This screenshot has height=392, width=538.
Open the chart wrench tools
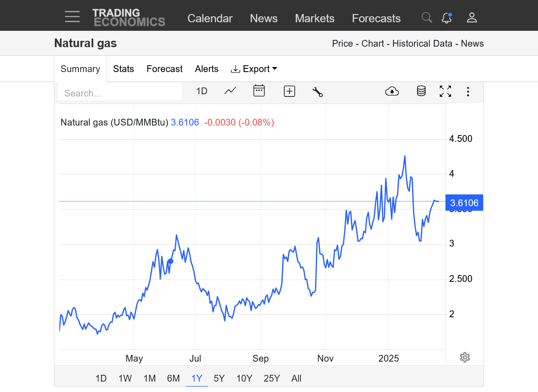coord(318,92)
